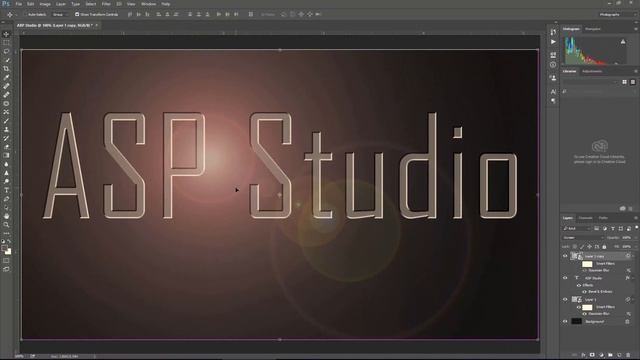Select the Gradient tool

click(6, 156)
